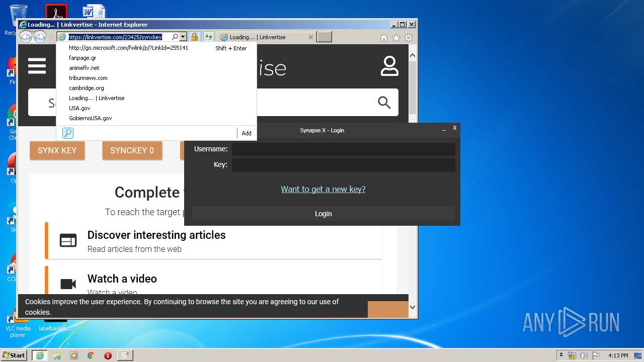Image resolution: width=644 pixels, height=362 pixels.
Task: Go forward with the IE forward arrow
Action: pos(40,37)
